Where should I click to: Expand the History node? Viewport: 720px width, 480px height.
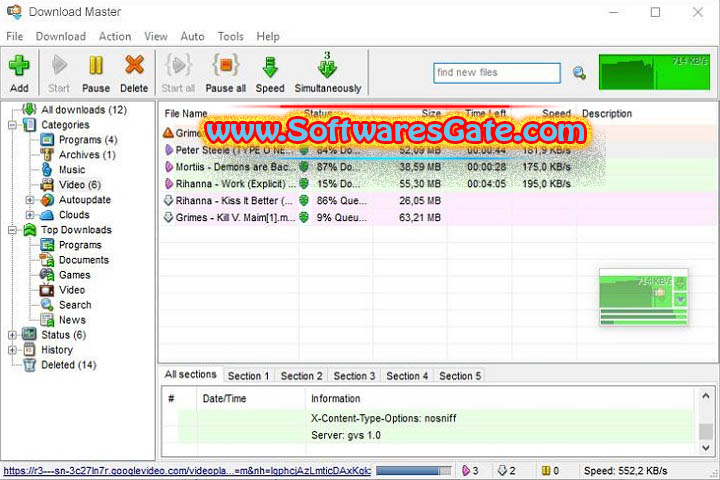tap(12, 350)
